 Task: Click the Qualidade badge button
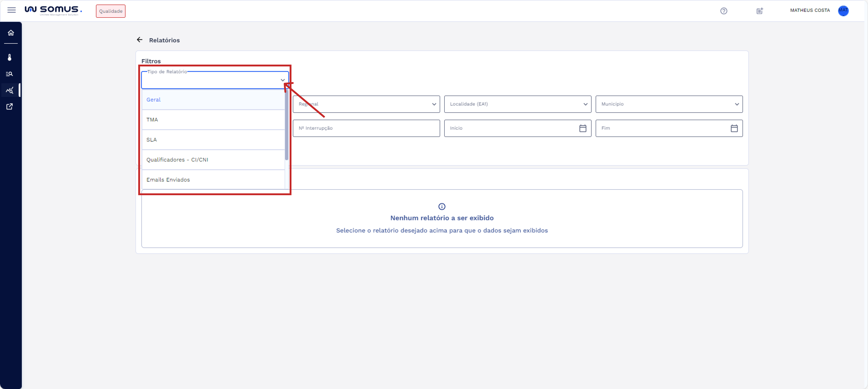click(110, 11)
